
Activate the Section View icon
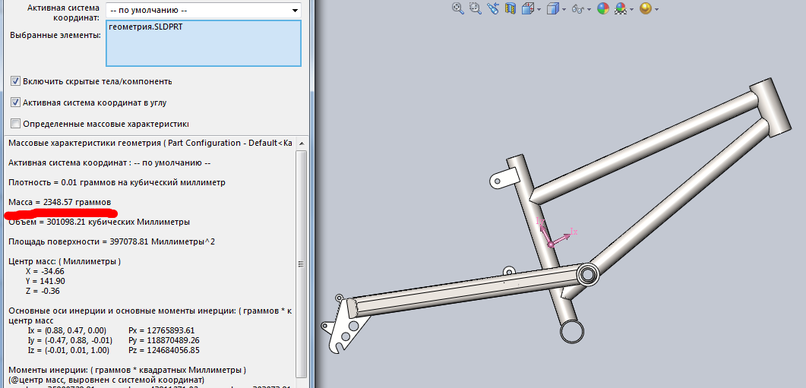510,8
